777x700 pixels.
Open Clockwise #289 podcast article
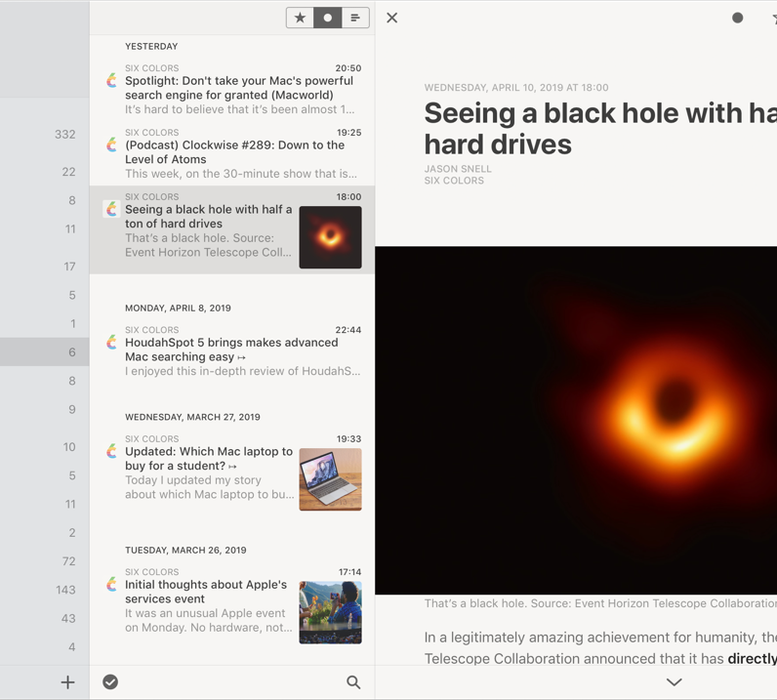[232, 153]
